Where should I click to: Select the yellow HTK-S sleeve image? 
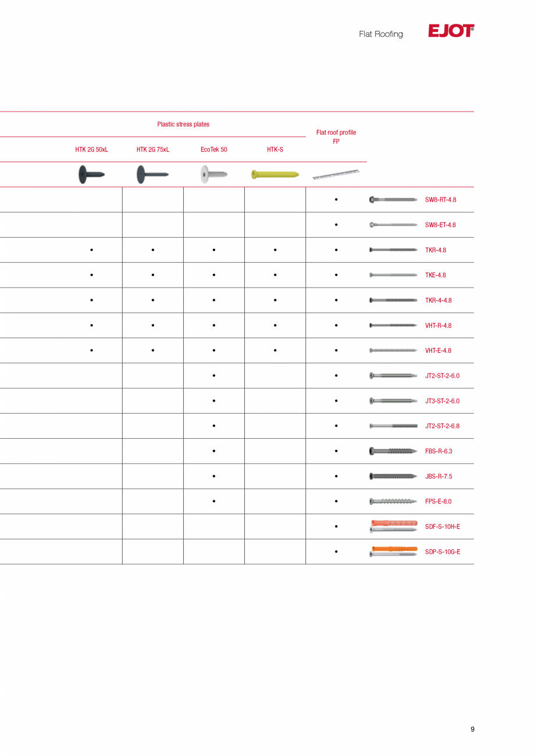click(274, 174)
